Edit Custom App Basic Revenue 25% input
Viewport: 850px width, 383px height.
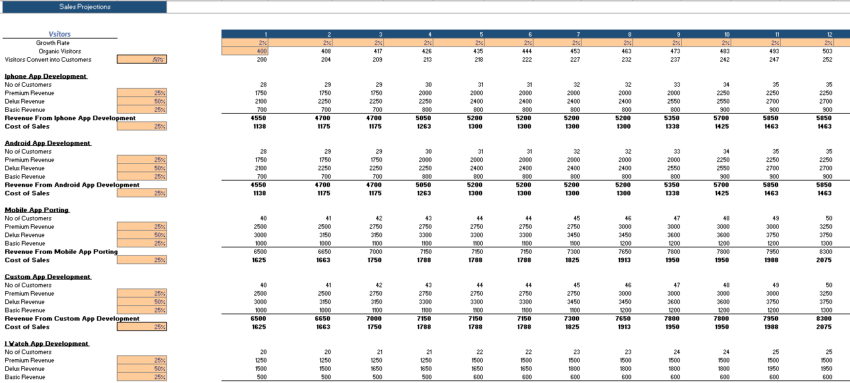[141, 310]
